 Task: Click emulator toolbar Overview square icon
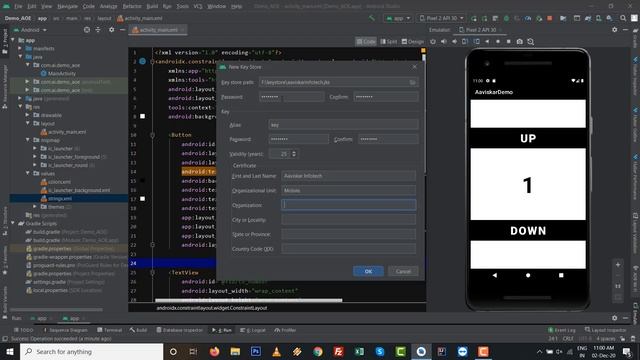[x=509, y=42]
